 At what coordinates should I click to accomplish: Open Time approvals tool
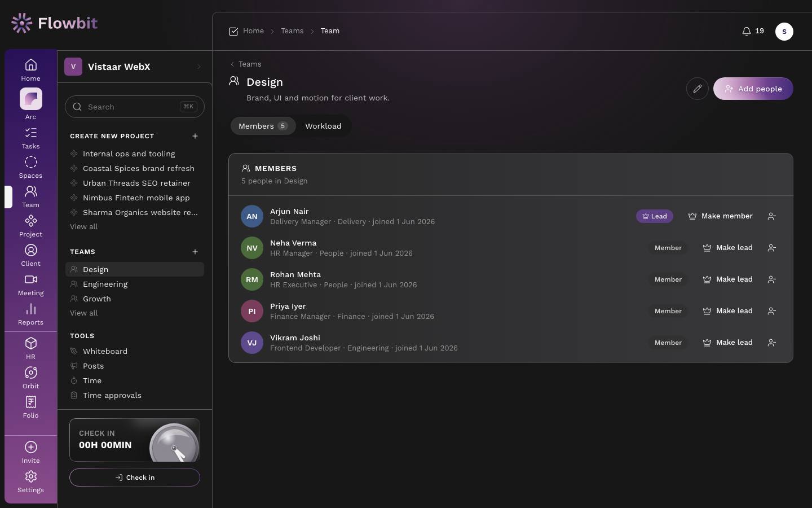[x=135, y=395]
